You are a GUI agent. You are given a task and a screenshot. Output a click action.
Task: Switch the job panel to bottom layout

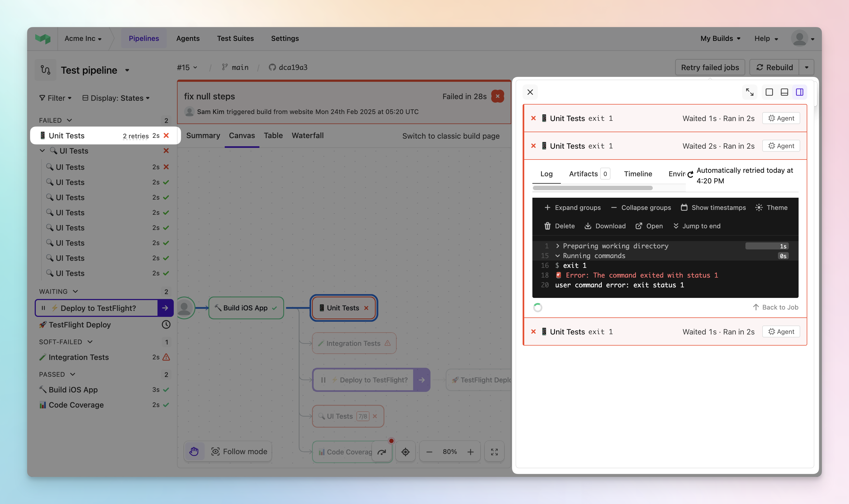(784, 92)
